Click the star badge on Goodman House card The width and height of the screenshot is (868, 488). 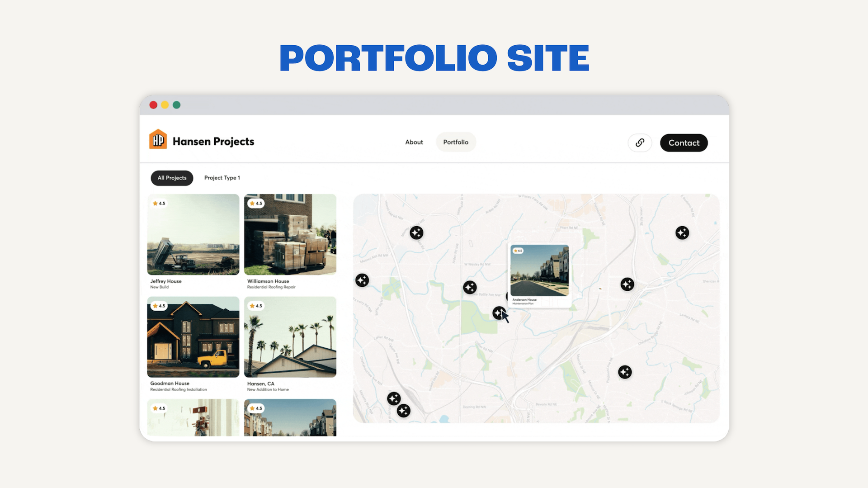pyautogui.click(x=159, y=306)
